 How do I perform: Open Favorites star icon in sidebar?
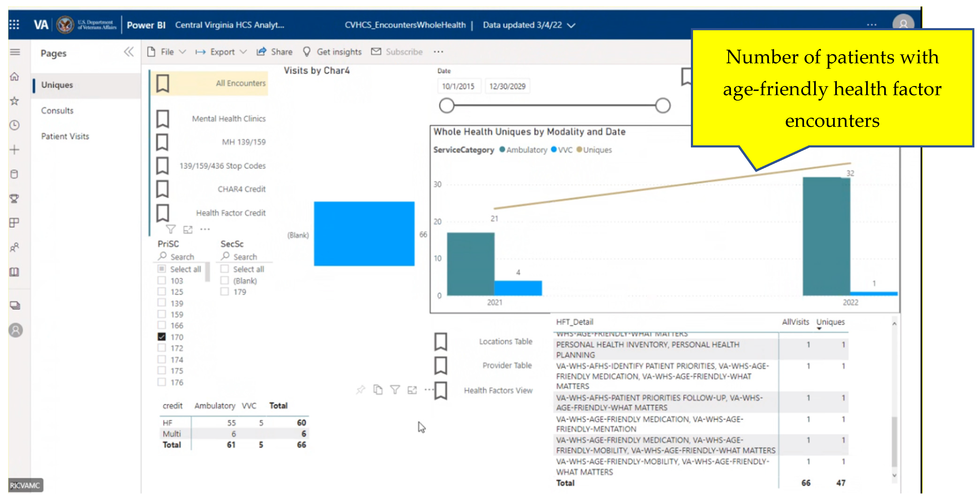(x=15, y=101)
